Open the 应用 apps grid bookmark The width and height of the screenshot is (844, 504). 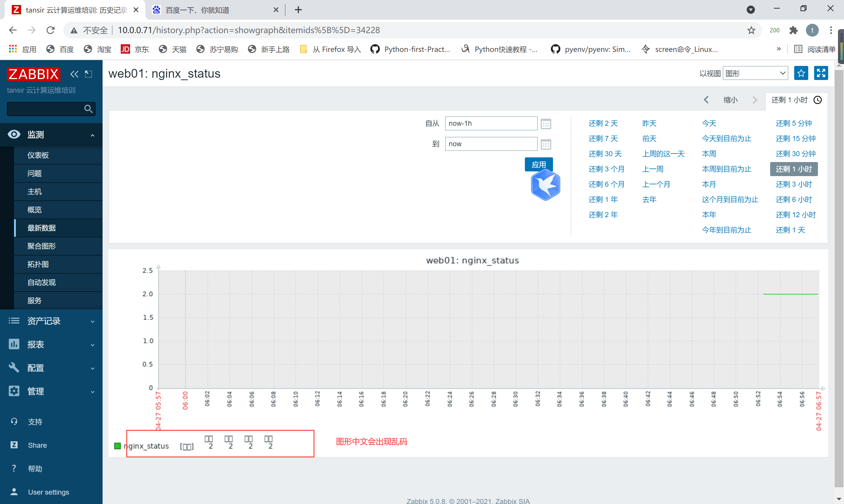(22, 49)
